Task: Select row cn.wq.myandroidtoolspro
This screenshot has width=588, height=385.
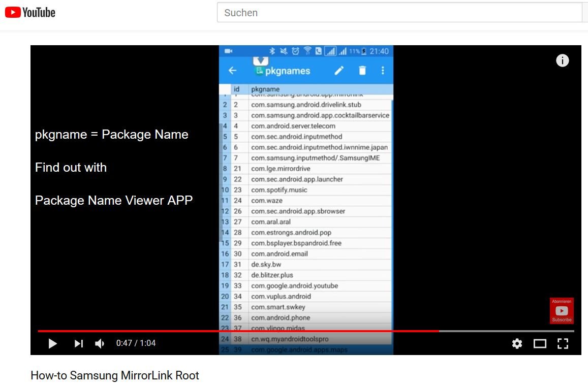Action: coord(306,339)
